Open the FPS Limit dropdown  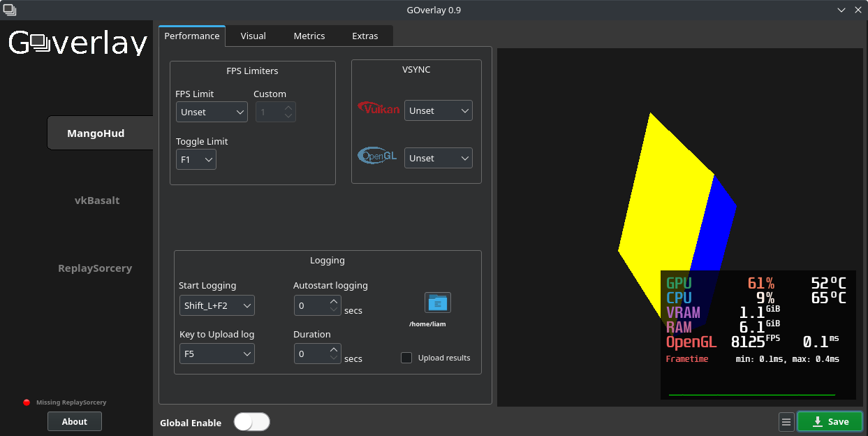[212, 112]
